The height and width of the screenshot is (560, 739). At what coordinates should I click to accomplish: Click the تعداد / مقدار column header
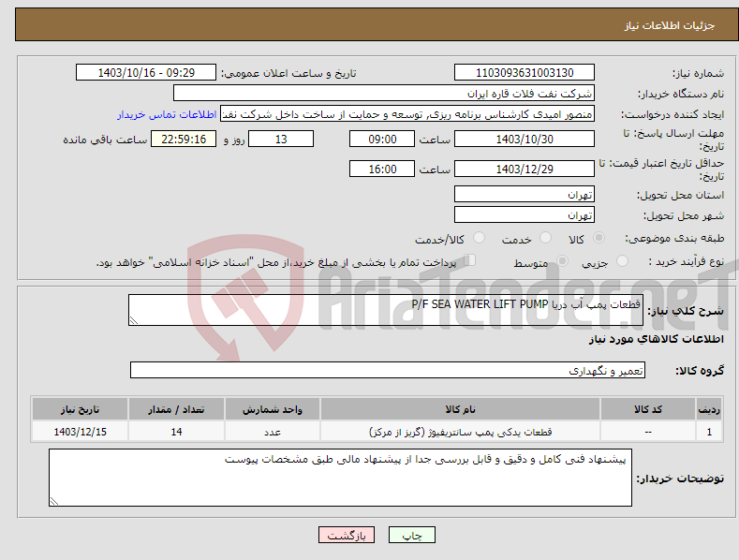[x=176, y=409]
